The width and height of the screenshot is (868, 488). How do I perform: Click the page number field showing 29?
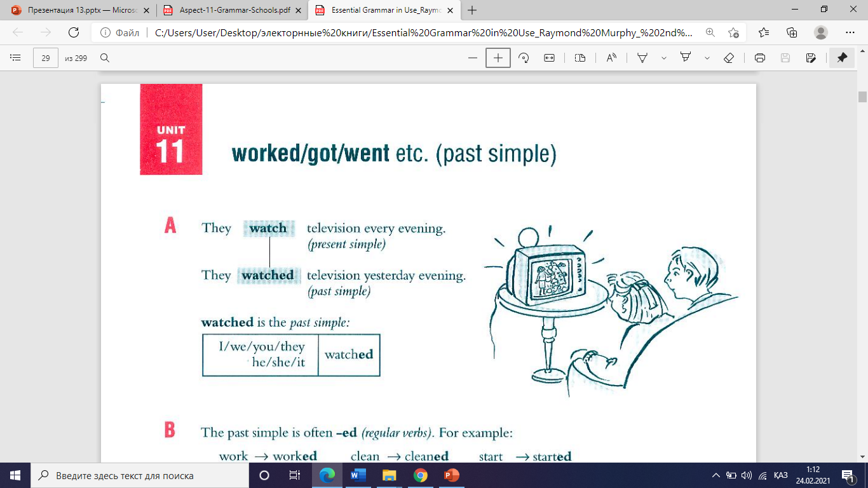click(x=46, y=58)
